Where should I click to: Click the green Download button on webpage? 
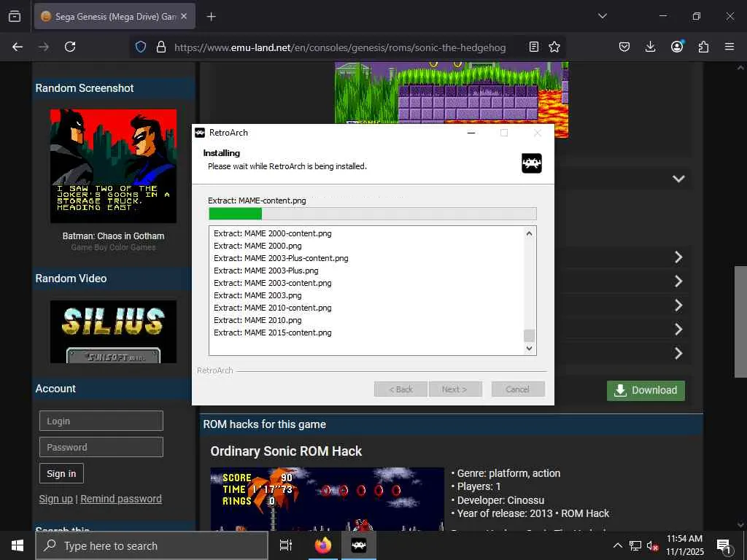pos(646,391)
